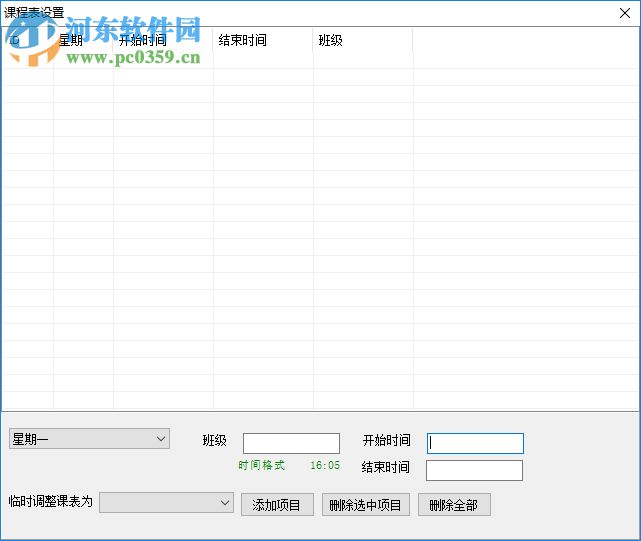641x541 pixels.
Task: Click the 删除选中项目 button
Action: [x=365, y=505]
